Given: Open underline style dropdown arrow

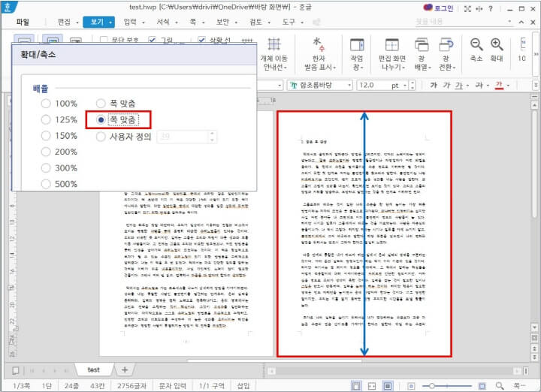Looking at the screenshot, I should point(467,86).
